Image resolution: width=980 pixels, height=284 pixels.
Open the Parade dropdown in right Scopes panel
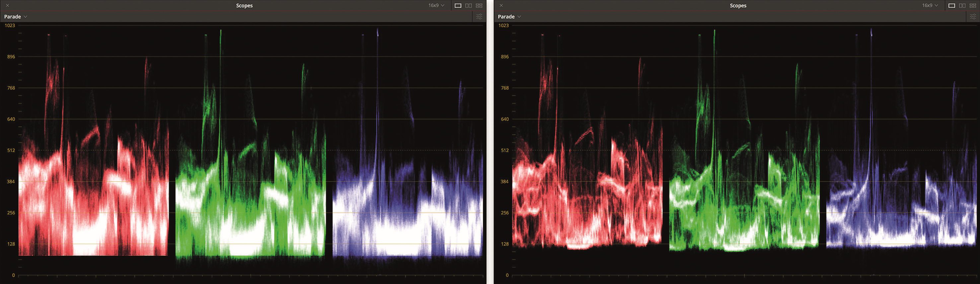[x=509, y=17]
